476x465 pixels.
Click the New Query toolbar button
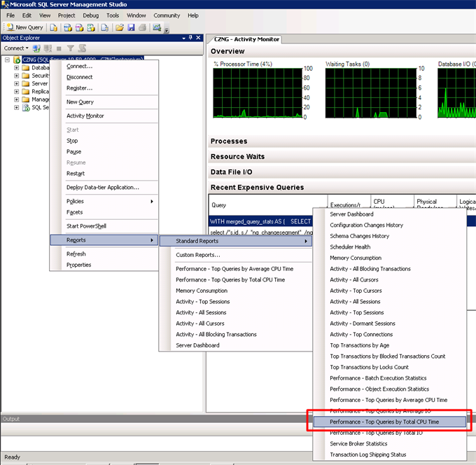[25, 27]
